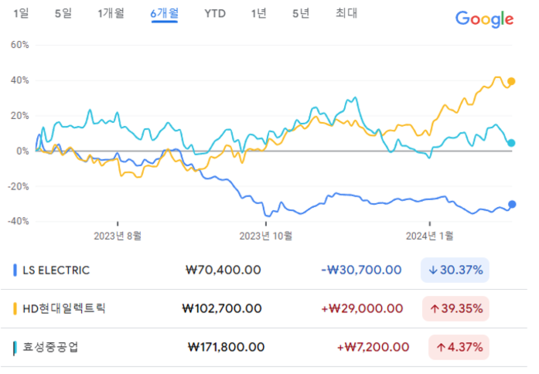Select the 1일 time range tab
The width and height of the screenshot is (539, 374).
click(21, 13)
